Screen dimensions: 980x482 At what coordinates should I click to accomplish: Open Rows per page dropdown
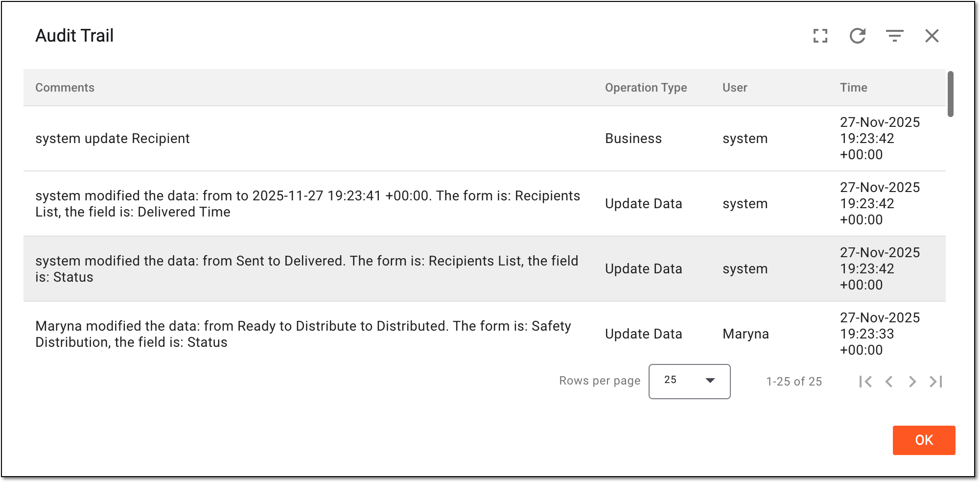pyautogui.click(x=689, y=381)
